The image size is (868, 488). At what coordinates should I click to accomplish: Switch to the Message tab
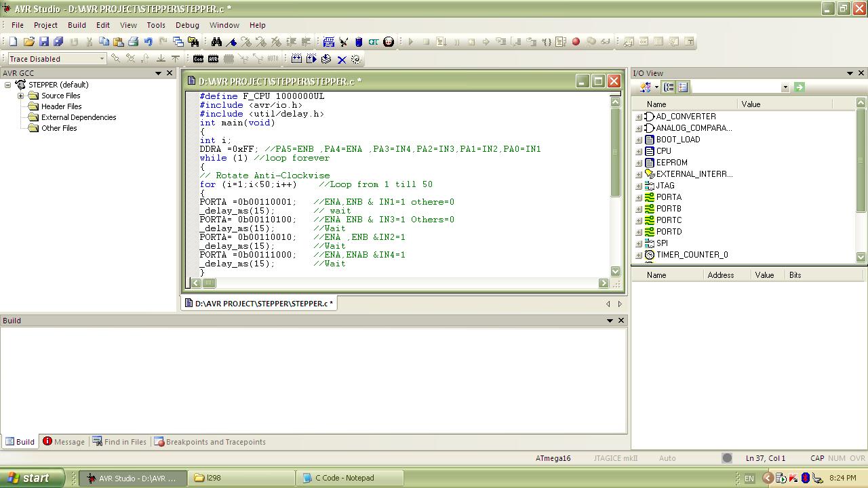point(64,441)
